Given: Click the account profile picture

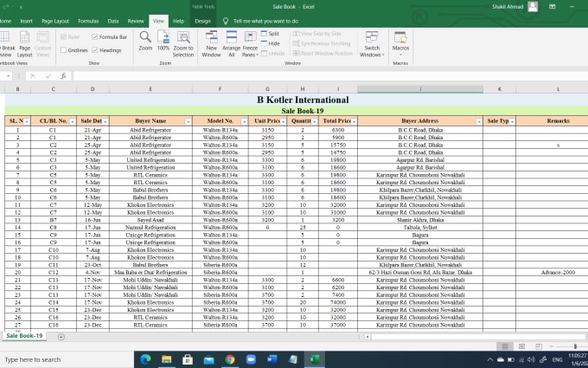Looking at the screenshot, I should [533, 6].
